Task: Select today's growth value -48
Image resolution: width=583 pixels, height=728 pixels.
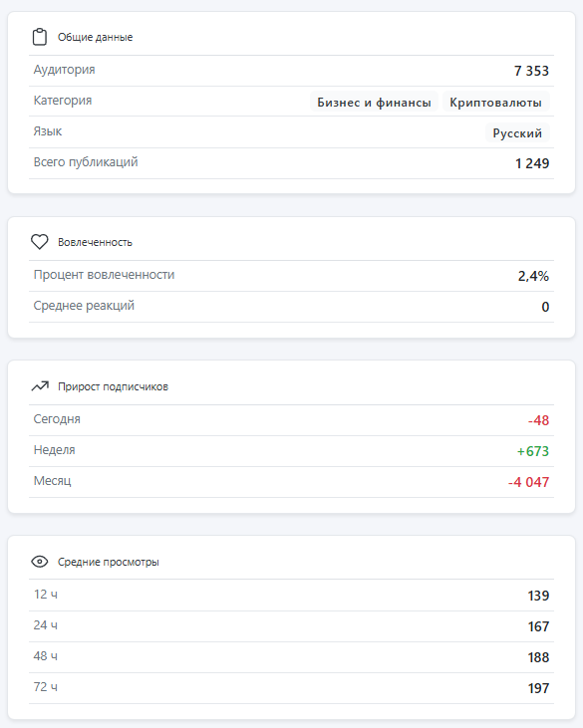Action: [538, 420]
